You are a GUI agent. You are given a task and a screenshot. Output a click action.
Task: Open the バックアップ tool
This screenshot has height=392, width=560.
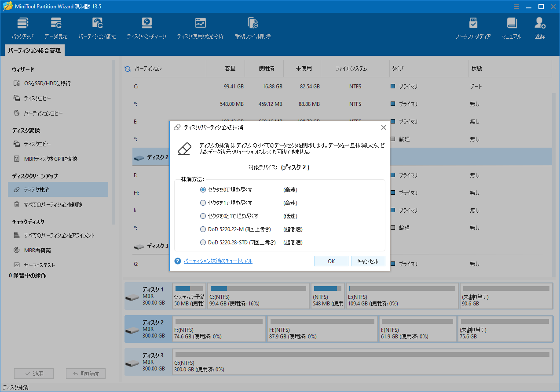[x=22, y=26]
